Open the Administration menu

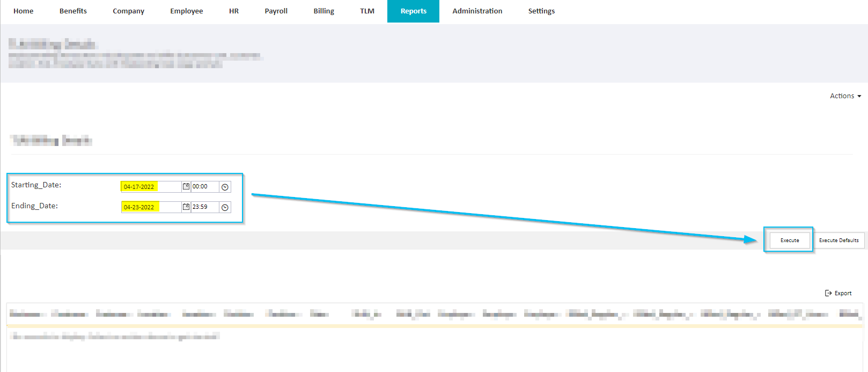[x=477, y=11]
